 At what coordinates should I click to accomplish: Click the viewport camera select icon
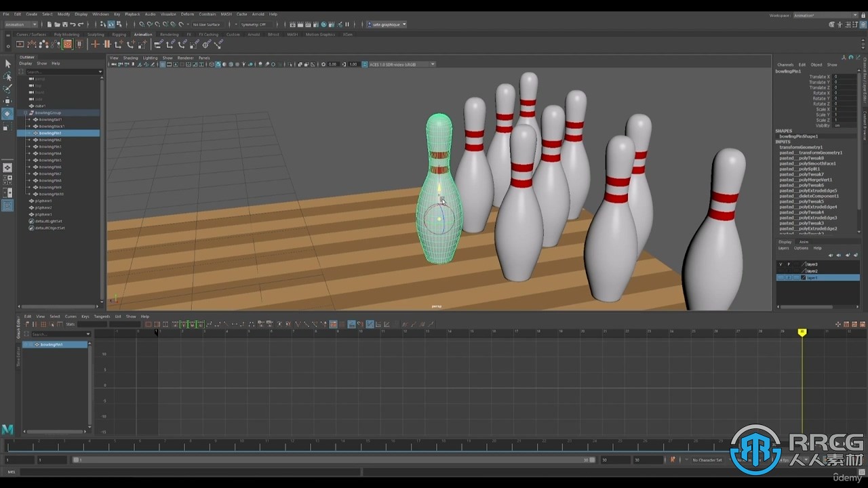pyautogui.click(x=113, y=64)
